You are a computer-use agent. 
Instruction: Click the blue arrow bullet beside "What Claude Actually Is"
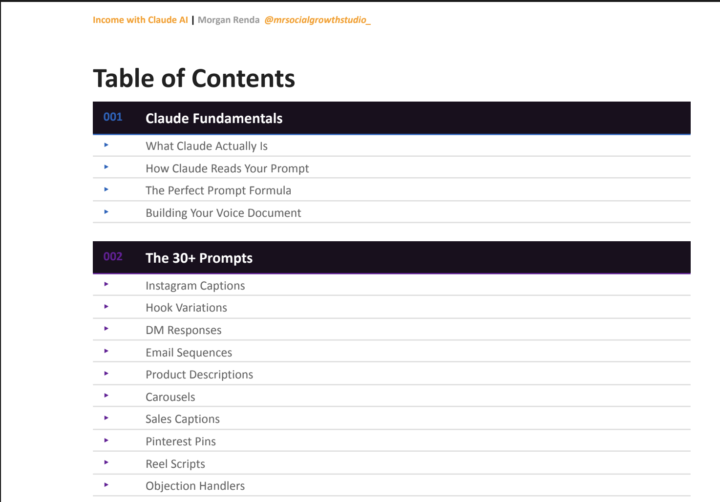106,145
